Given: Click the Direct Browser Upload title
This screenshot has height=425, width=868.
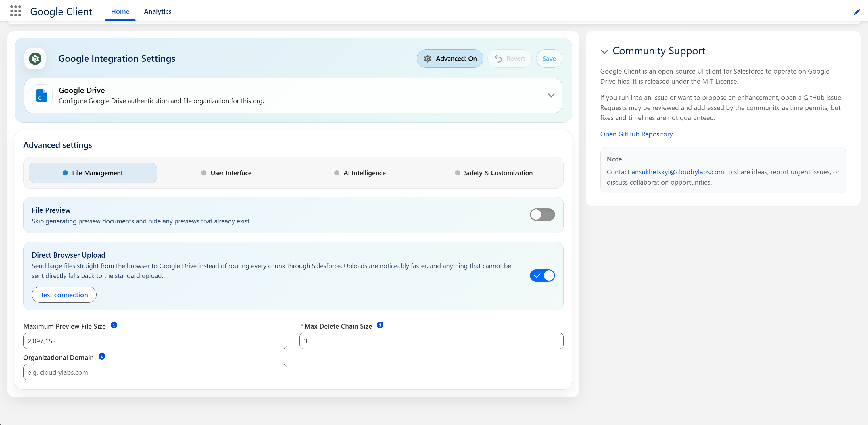Looking at the screenshot, I should [68, 255].
